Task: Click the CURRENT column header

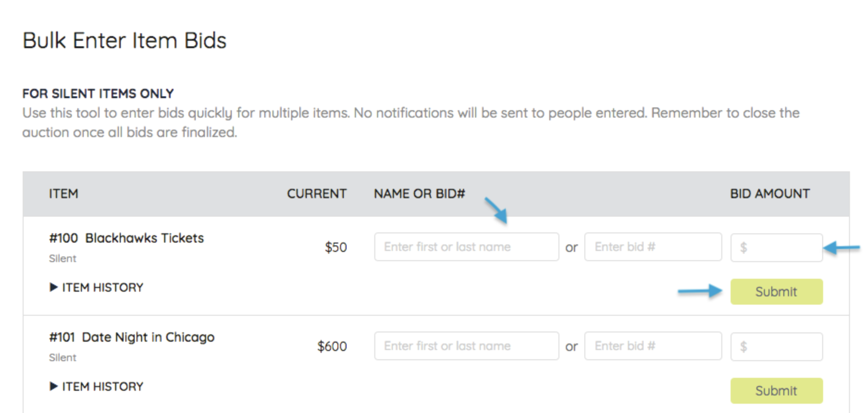Action: pos(316,194)
